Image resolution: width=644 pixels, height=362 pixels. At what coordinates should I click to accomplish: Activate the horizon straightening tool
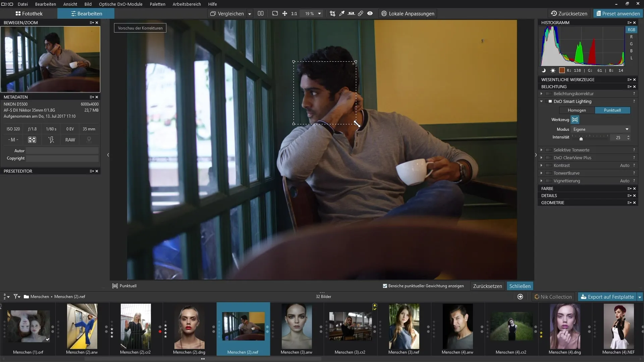(351, 14)
